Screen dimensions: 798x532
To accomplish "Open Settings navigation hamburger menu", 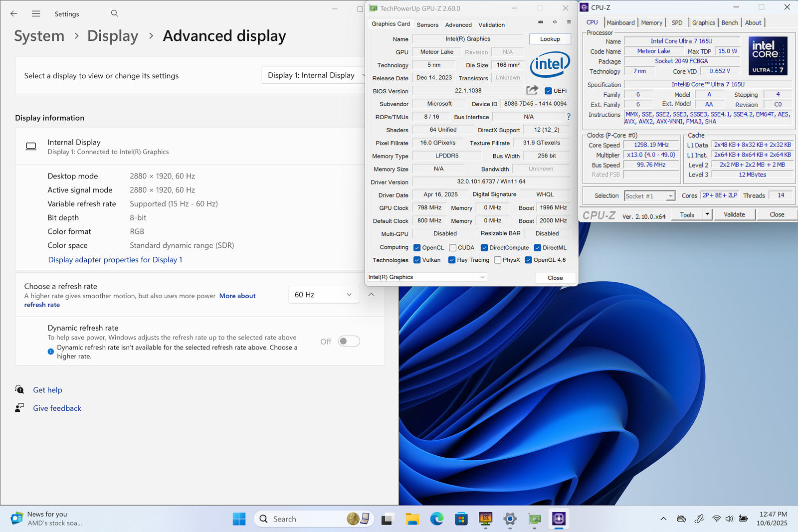I will pyautogui.click(x=36, y=14).
